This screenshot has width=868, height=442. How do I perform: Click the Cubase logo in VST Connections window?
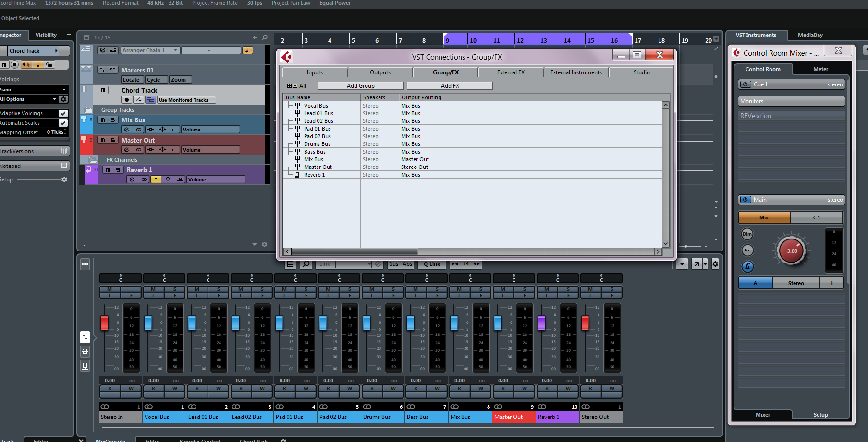coord(287,57)
